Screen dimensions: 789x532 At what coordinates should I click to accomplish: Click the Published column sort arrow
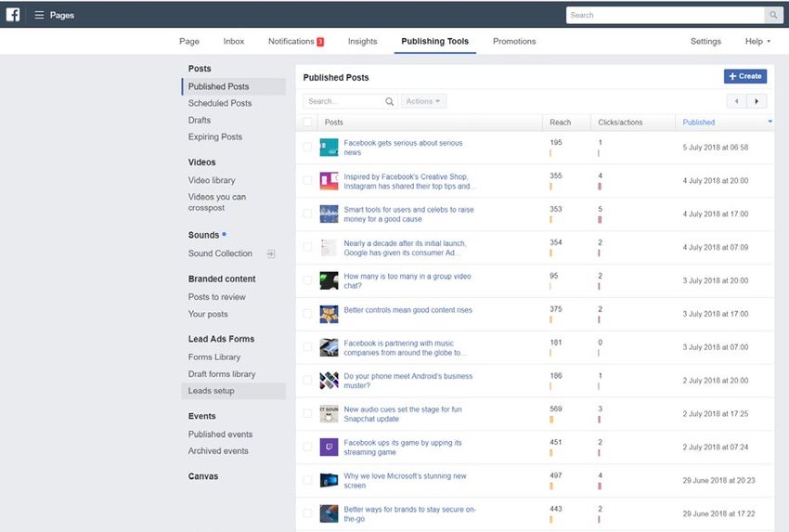point(770,122)
